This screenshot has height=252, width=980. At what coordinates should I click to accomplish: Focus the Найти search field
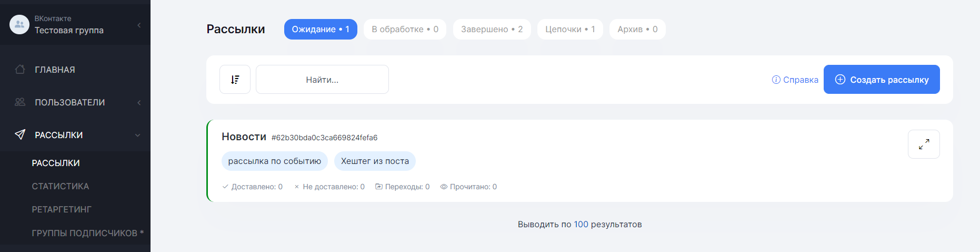click(x=322, y=80)
